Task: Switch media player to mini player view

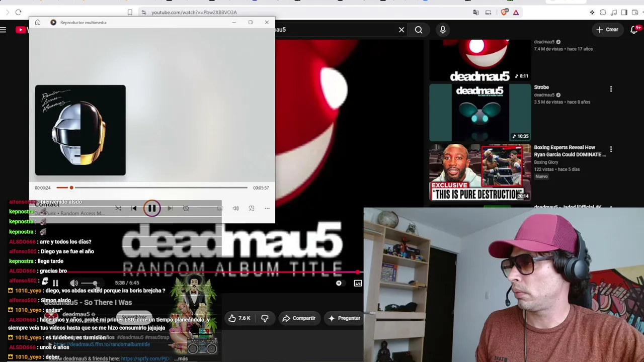Action: point(252,208)
